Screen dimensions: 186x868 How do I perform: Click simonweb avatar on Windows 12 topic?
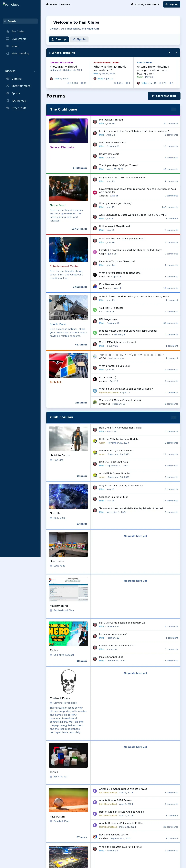(x=95, y=402)
